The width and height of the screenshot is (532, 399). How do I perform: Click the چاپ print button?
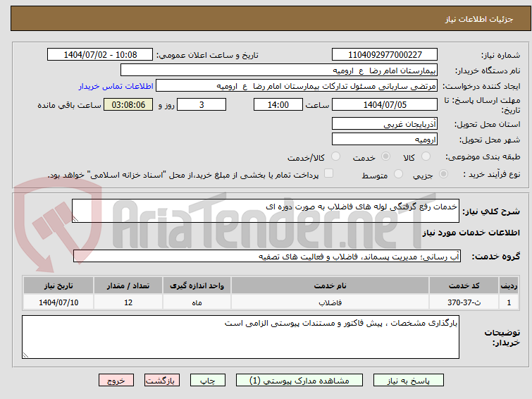(208, 381)
